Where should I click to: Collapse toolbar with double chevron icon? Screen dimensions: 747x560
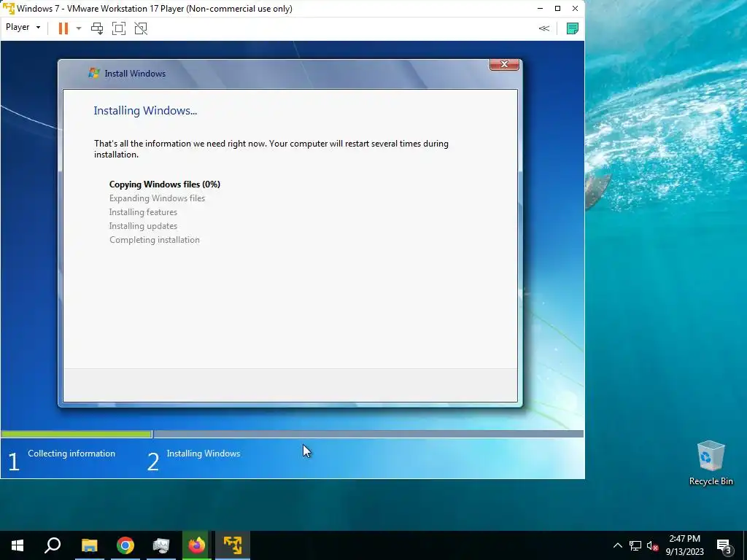click(x=543, y=28)
